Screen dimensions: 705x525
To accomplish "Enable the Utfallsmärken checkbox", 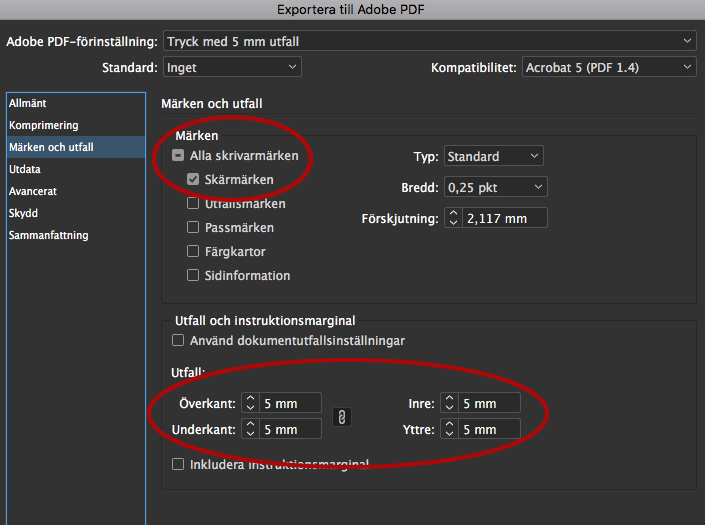I will coord(193,203).
